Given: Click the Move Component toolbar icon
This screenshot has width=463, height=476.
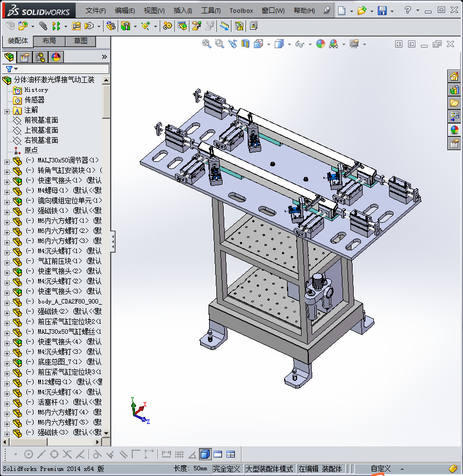Looking at the screenshot, I should (89, 26).
